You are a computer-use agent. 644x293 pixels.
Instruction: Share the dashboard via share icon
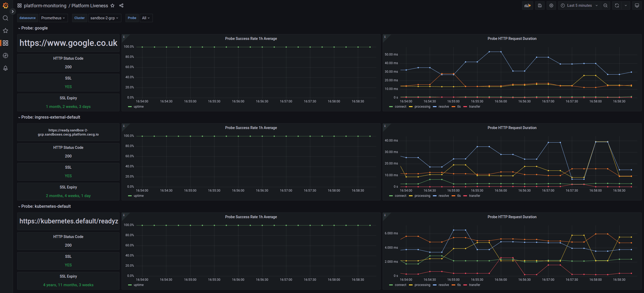[x=121, y=5]
